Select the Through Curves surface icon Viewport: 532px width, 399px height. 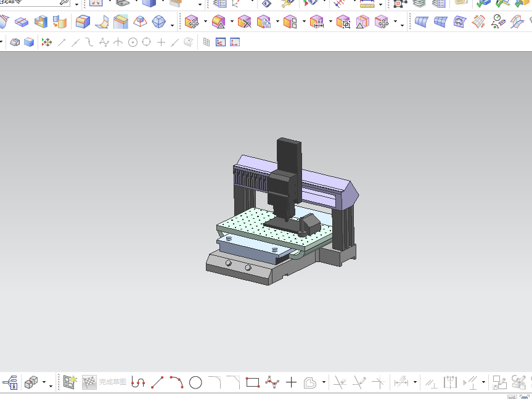click(421, 22)
